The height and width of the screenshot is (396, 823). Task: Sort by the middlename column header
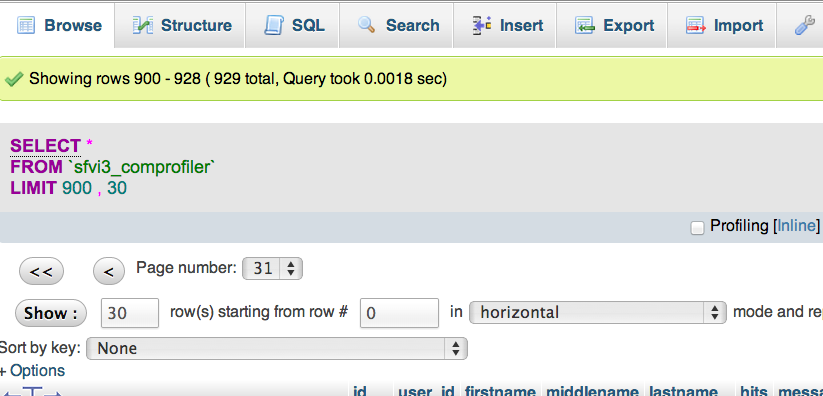click(592, 390)
